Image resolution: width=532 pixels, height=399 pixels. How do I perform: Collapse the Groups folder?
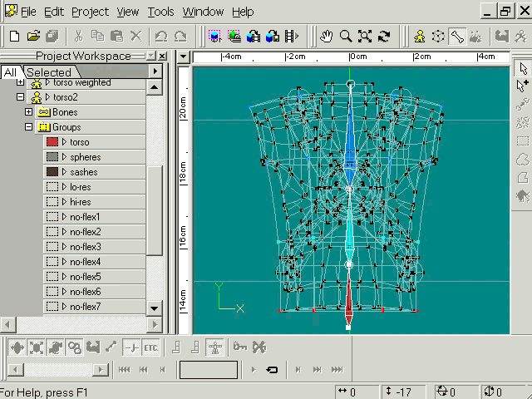[28, 127]
